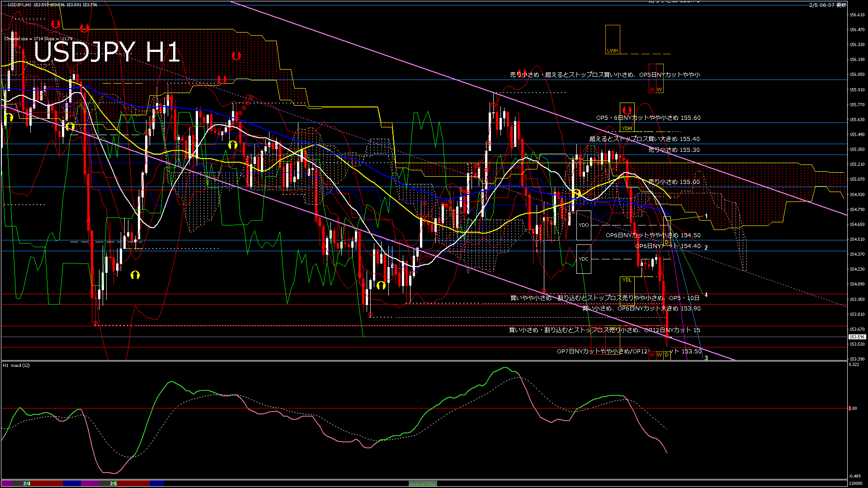
Task: Select the YDC white box
Action: (584, 259)
